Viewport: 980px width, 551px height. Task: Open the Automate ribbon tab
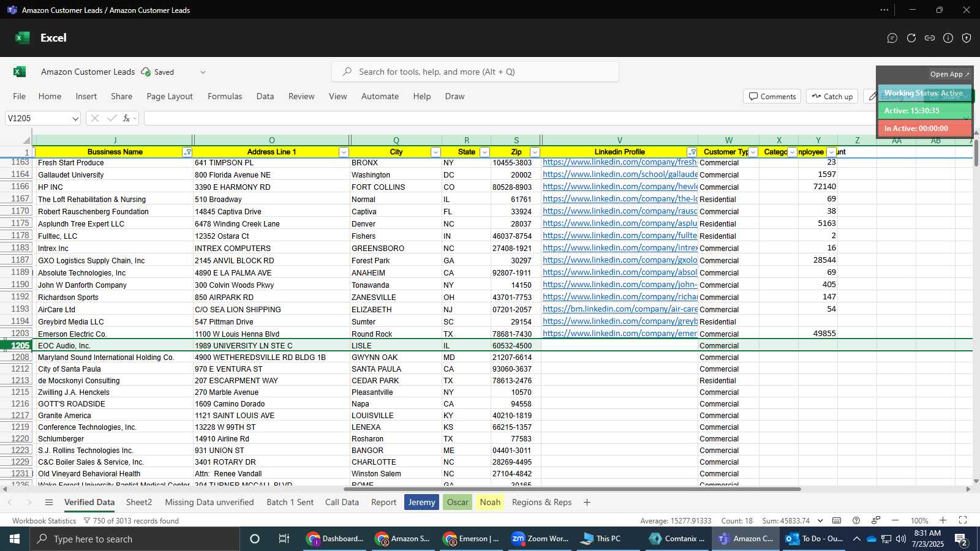[380, 96]
